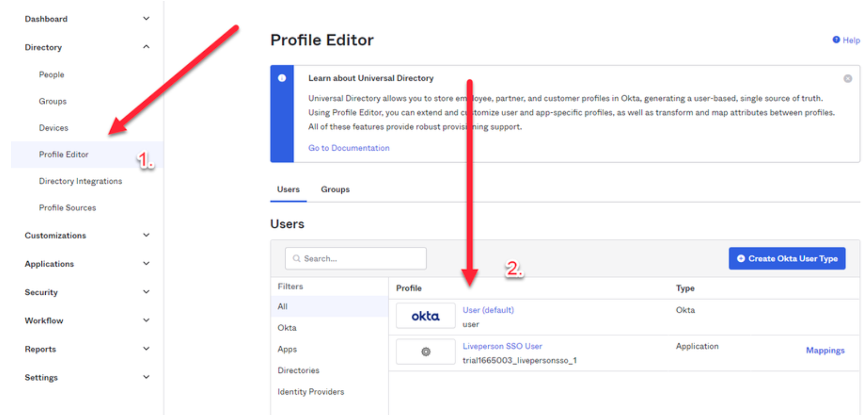The image size is (868, 415).
Task: Switch to the Users tab
Action: click(x=288, y=189)
